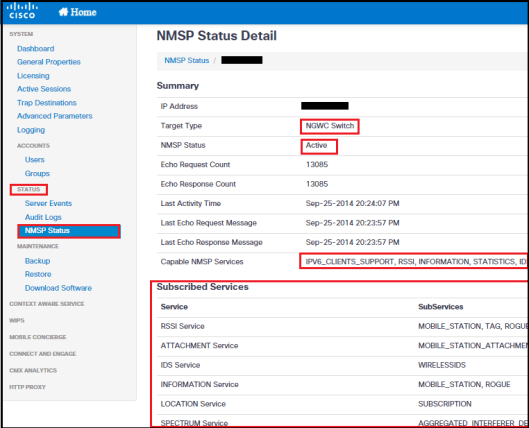The image size is (529, 428).
Task: Click Echo Response Count value 13085
Action: (317, 184)
